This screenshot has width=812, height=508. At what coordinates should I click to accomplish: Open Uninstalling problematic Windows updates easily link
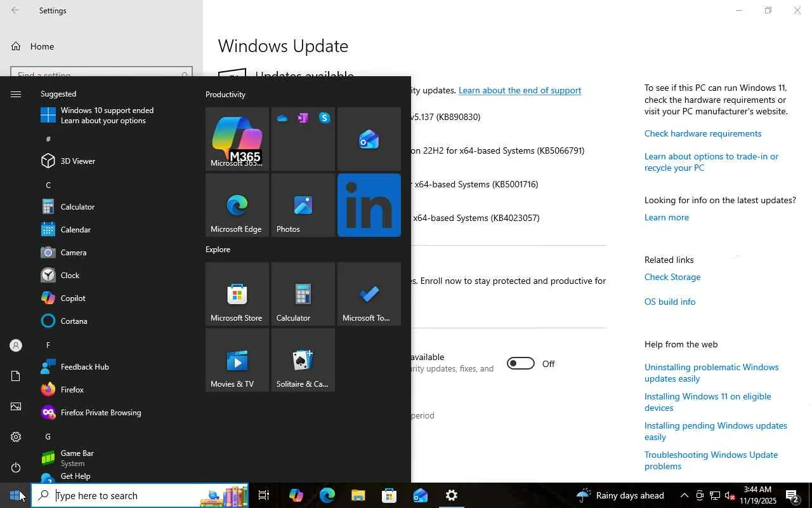click(711, 373)
